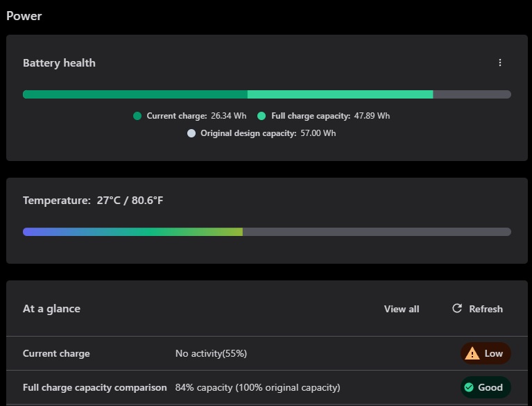This screenshot has height=406, width=532.
Task: Click the Low status badge
Action: click(486, 353)
